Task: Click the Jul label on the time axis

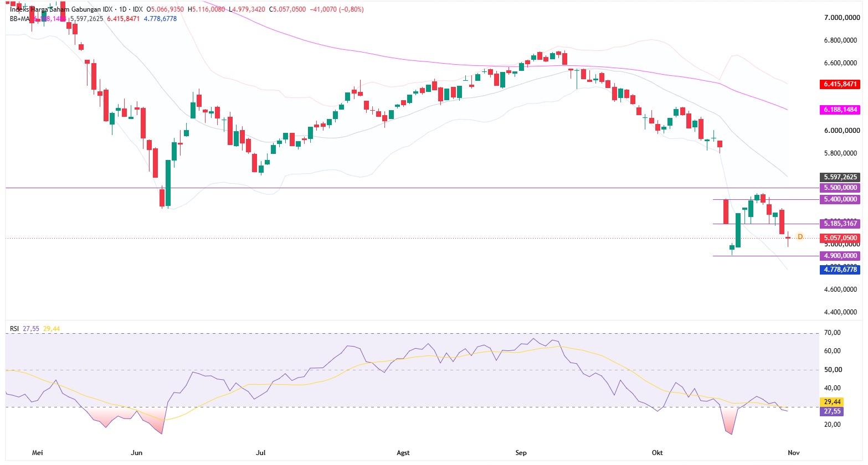Action: 260,453
